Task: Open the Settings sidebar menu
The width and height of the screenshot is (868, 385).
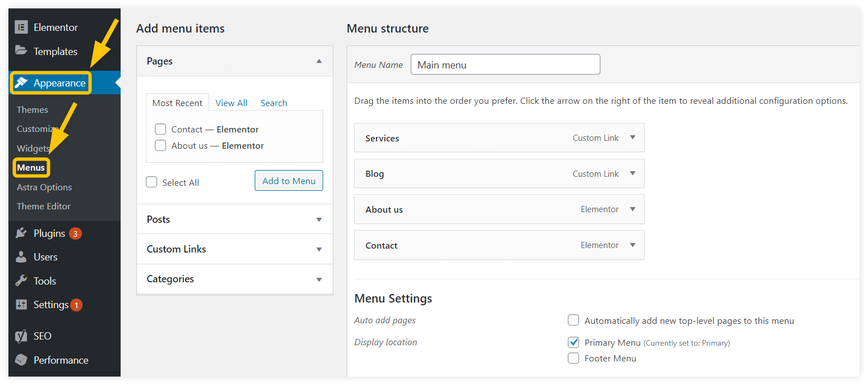Action: [x=65, y=305]
